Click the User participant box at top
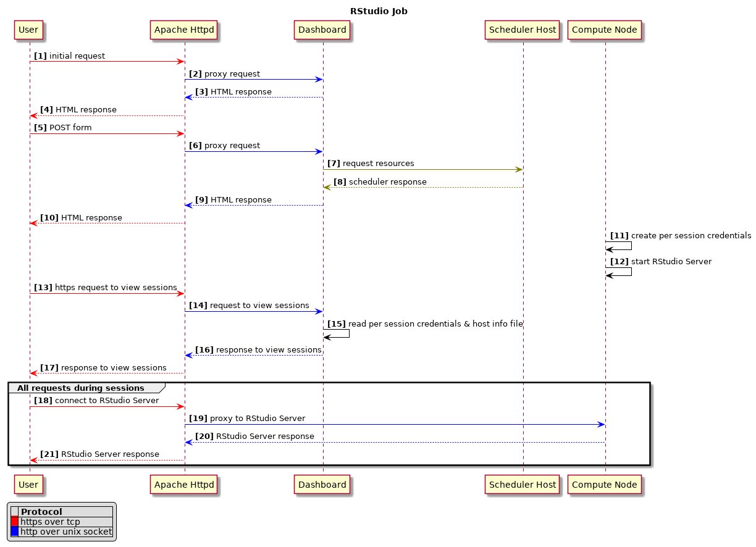Viewport: 756px width, 547px height. (28, 30)
